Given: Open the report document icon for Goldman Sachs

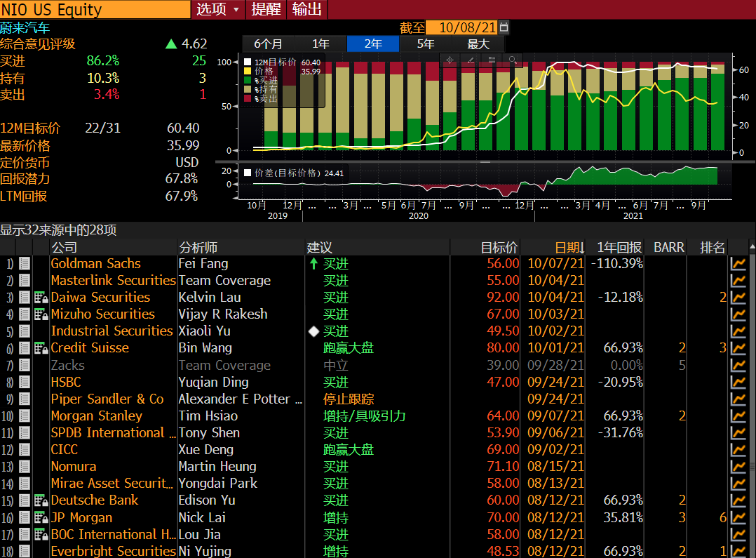Looking at the screenshot, I should [x=25, y=263].
